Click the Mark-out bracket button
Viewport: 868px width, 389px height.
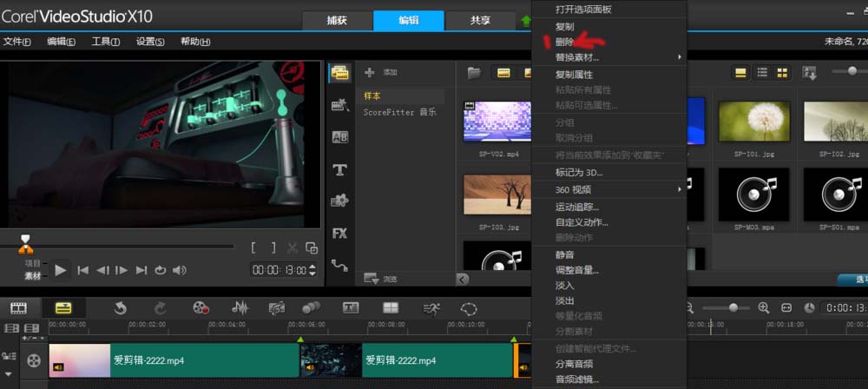point(273,247)
